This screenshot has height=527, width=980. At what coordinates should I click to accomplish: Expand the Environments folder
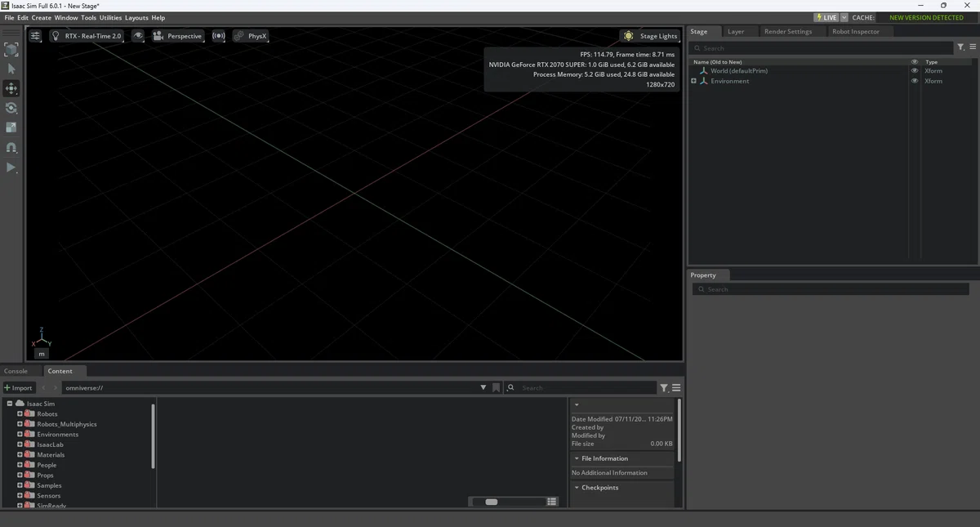[x=20, y=435]
